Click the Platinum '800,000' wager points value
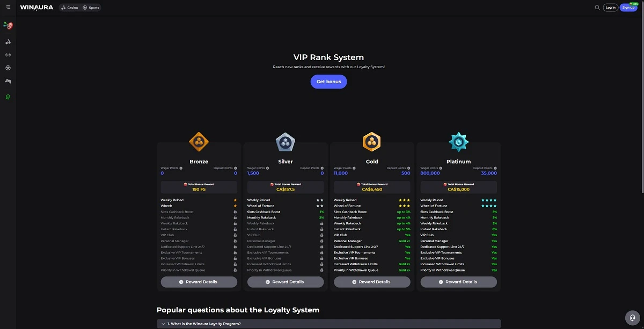Viewport: 644px width, 329px height. point(430,173)
